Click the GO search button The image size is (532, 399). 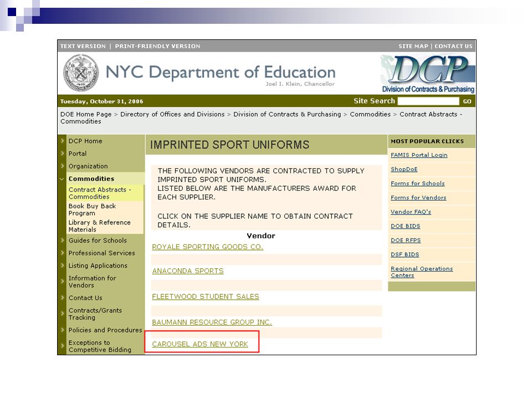tap(467, 101)
